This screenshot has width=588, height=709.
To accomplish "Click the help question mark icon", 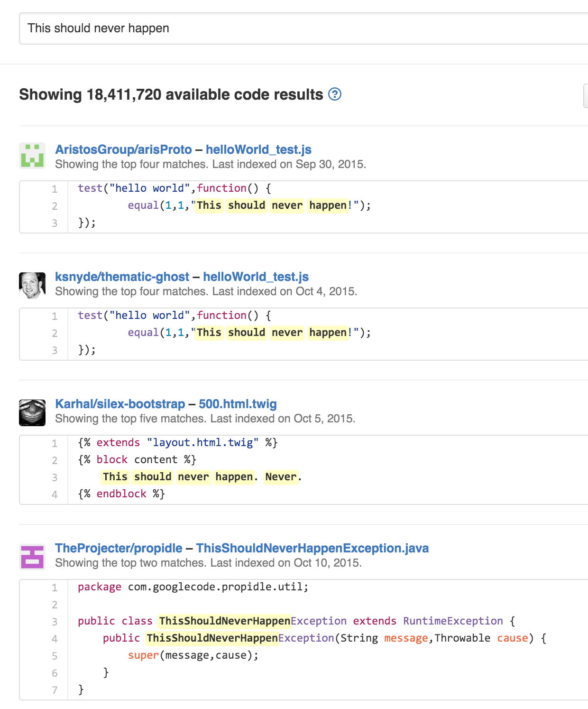I will (x=335, y=94).
